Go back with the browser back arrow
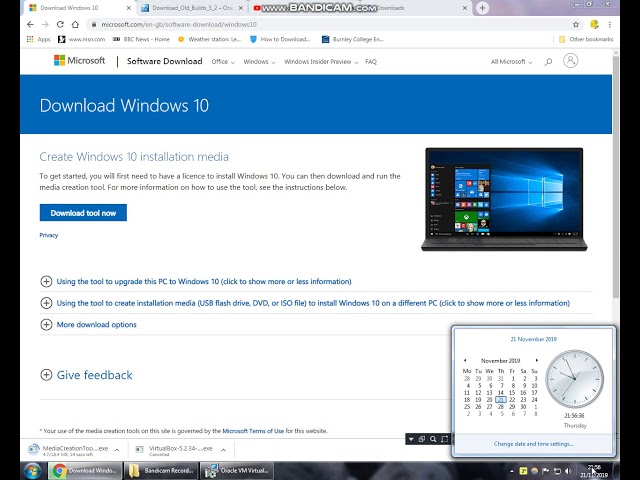The image size is (640, 480). [30, 24]
